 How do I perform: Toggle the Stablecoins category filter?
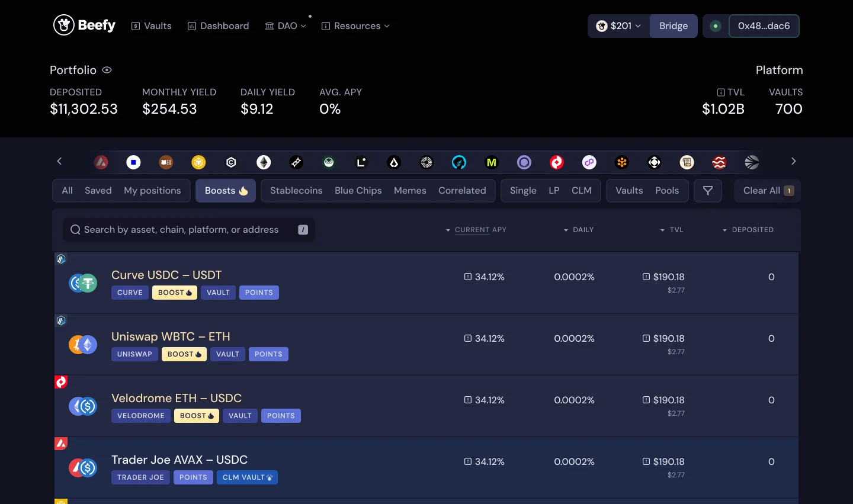(296, 191)
